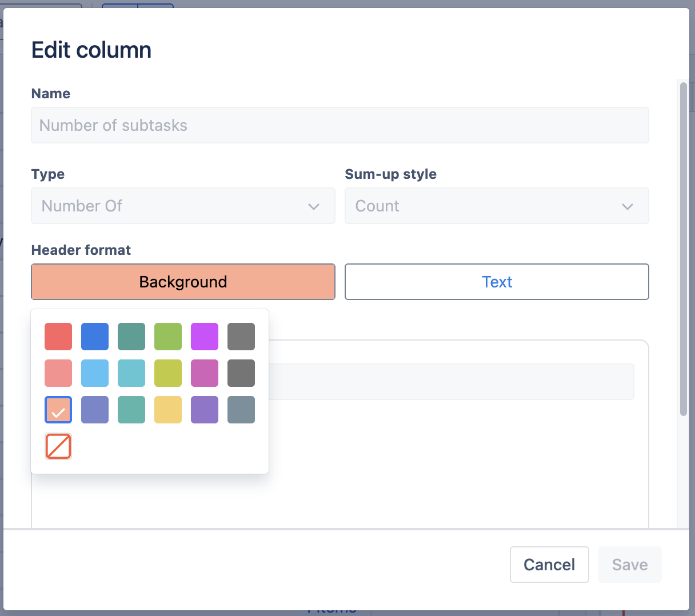695x616 pixels.
Task: Expand the Sum-up style Count dropdown
Action: pos(497,206)
